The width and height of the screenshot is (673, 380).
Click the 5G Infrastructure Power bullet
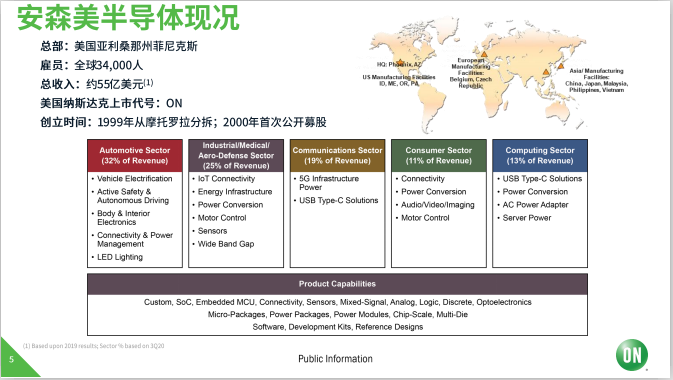329,183
